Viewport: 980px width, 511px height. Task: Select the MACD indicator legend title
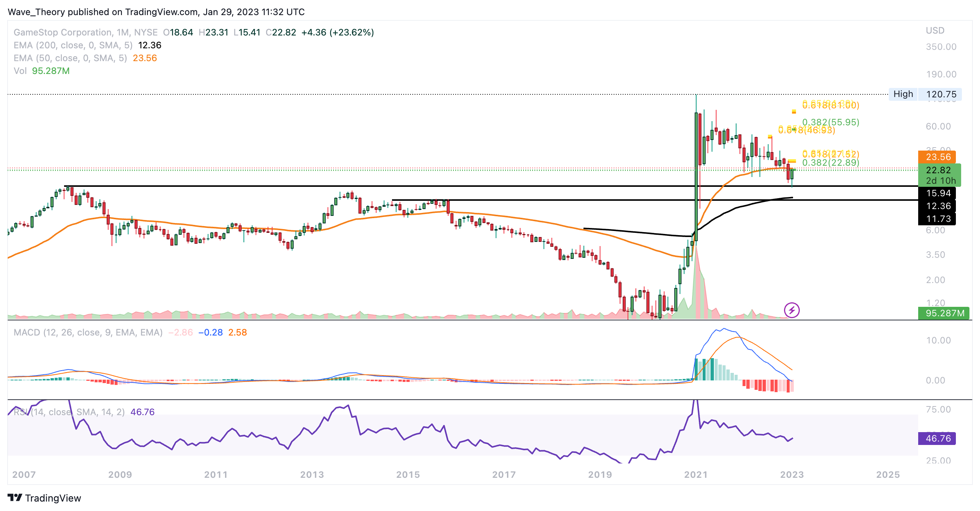pyautogui.click(x=88, y=332)
